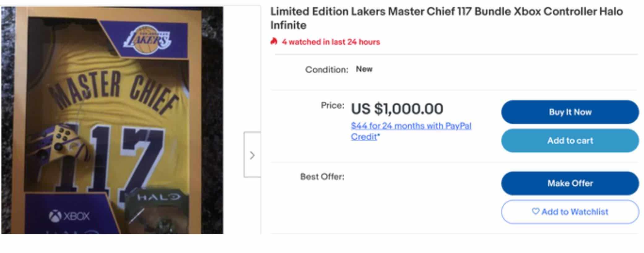Click the 'Condition:' label
Image resolution: width=644 pixels, height=253 pixels.
pos(327,70)
